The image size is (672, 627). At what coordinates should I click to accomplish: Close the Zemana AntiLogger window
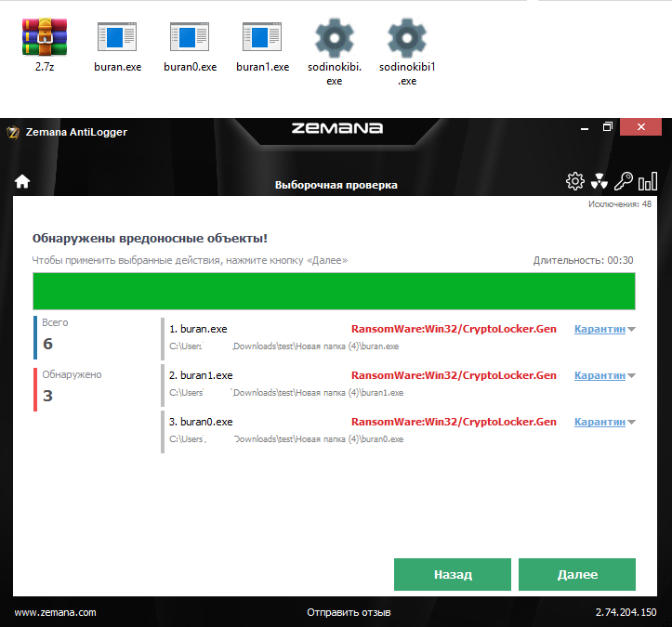coord(640,126)
